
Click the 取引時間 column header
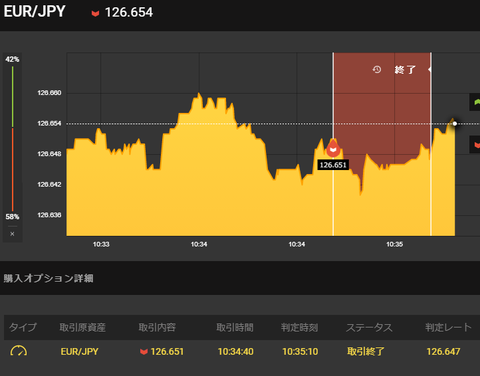(235, 327)
